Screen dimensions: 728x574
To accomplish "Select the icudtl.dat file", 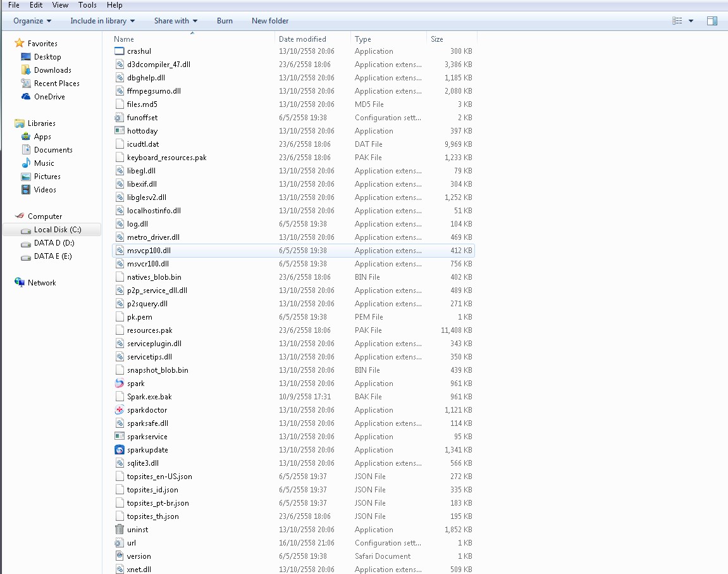I will [x=293, y=144].
